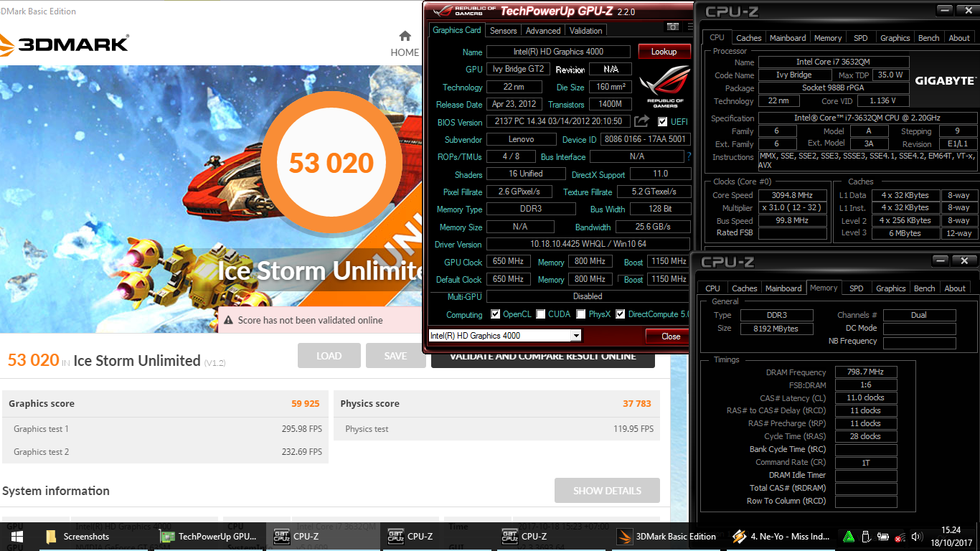
Task: Click the LOAD button in 3DMark
Action: (329, 356)
